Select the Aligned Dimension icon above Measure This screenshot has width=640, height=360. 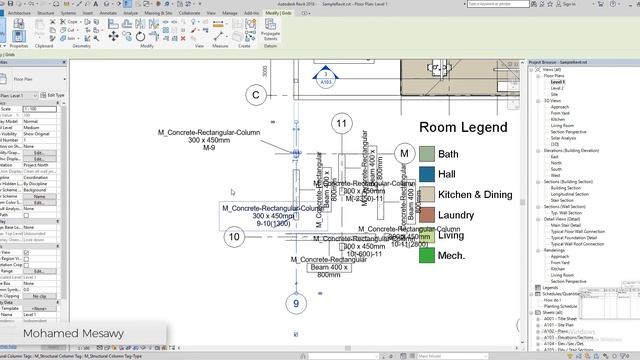[218, 24]
